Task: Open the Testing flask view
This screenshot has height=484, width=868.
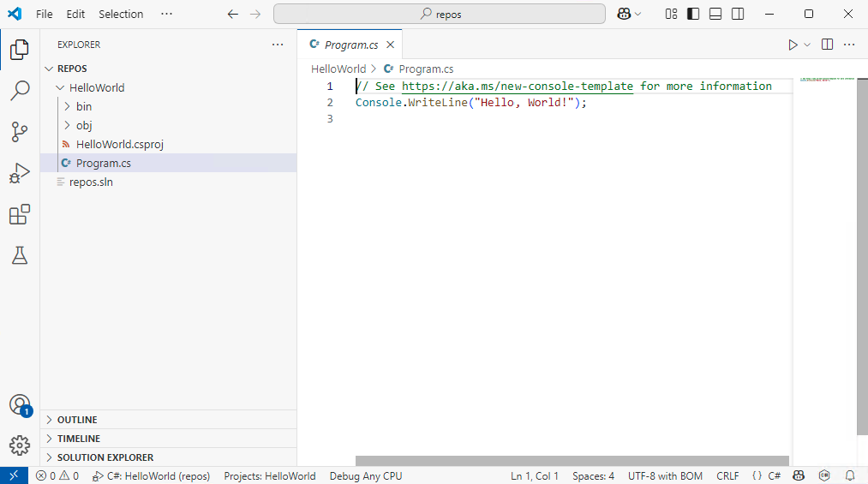Action: click(20, 255)
